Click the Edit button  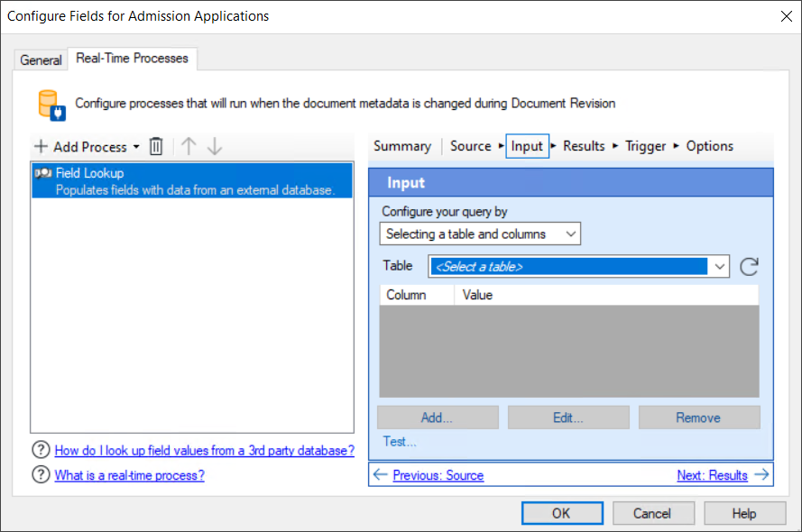(568, 417)
